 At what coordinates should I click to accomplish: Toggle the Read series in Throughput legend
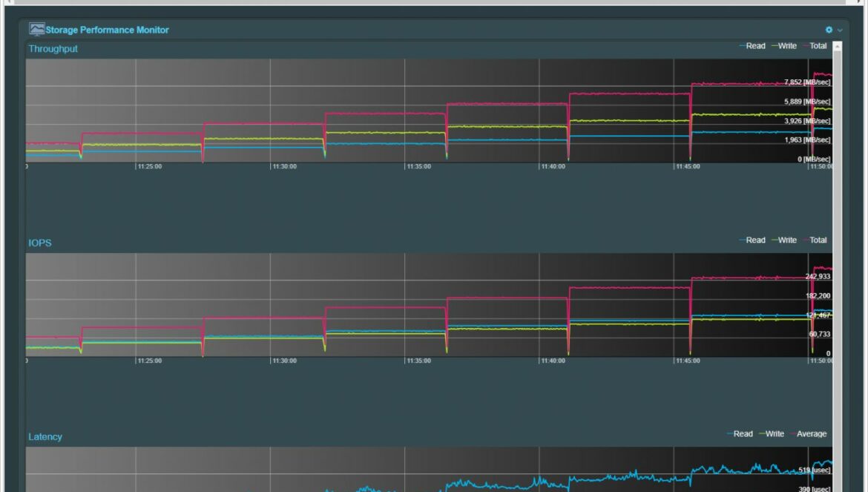click(752, 46)
